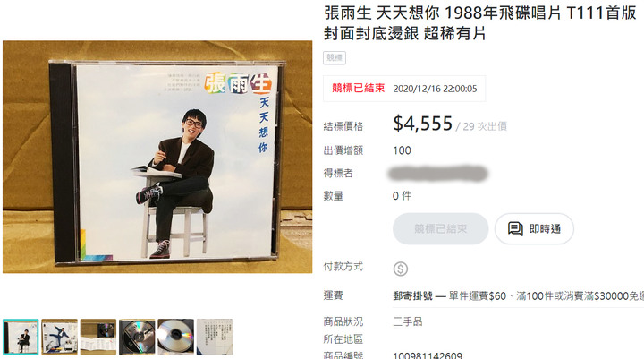The image size is (644, 359).
Task: Click the auction end time 2020/12/16 22:00:05
Action: pyautogui.click(x=435, y=89)
